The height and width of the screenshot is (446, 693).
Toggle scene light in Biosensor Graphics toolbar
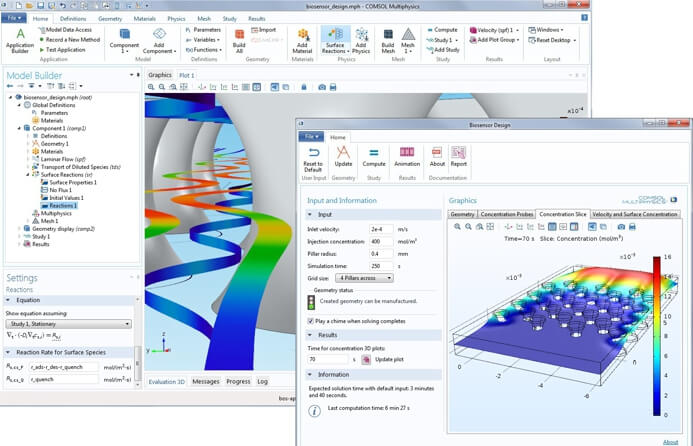click(x=592, y=227)
